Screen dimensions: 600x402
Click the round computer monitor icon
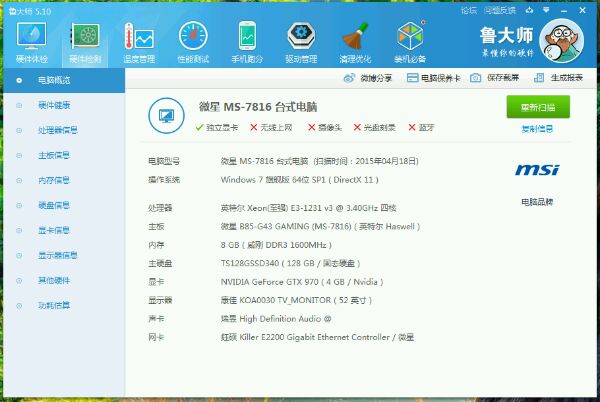pos(166,116)
